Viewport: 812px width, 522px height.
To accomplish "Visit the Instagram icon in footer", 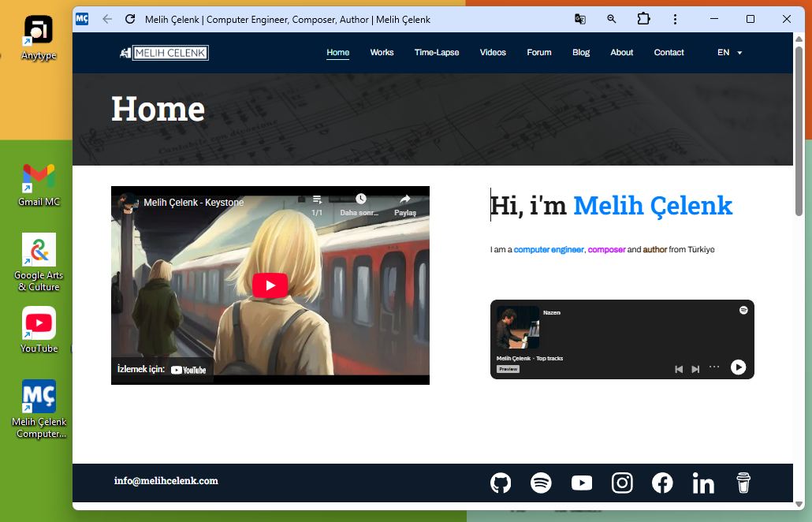I will (x=622, y=483).
